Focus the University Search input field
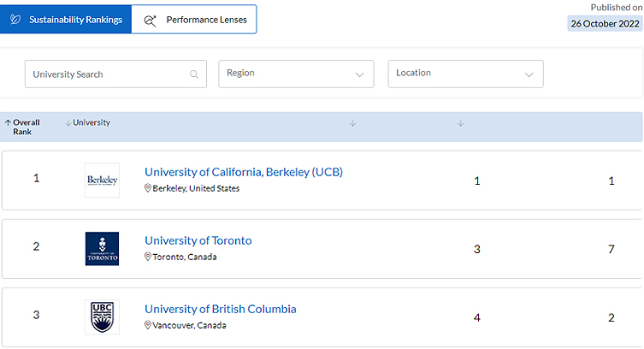Viewport: 644px width, 349px height. pyautogui.click(x=107, y=74)
